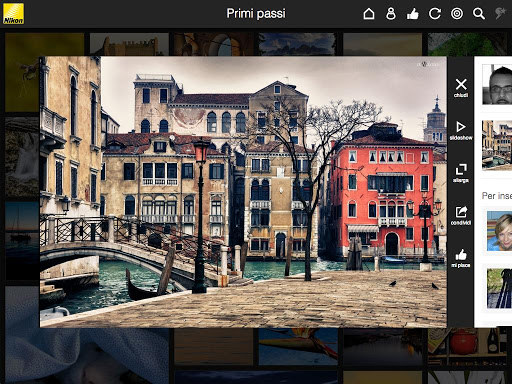Viewport: 512px width, 384px height.
Task: Select the Venice thumbnail in side panel
Action: tap(497, 145)
